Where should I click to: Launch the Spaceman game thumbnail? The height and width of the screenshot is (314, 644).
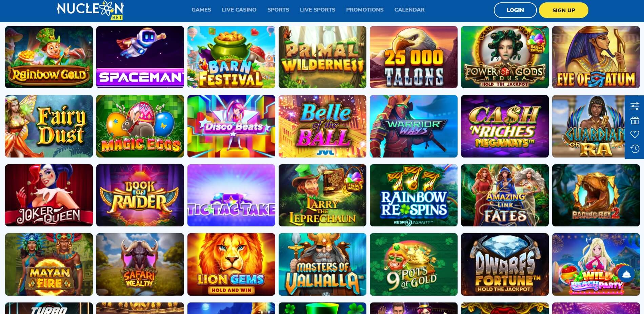coord(140,57)
